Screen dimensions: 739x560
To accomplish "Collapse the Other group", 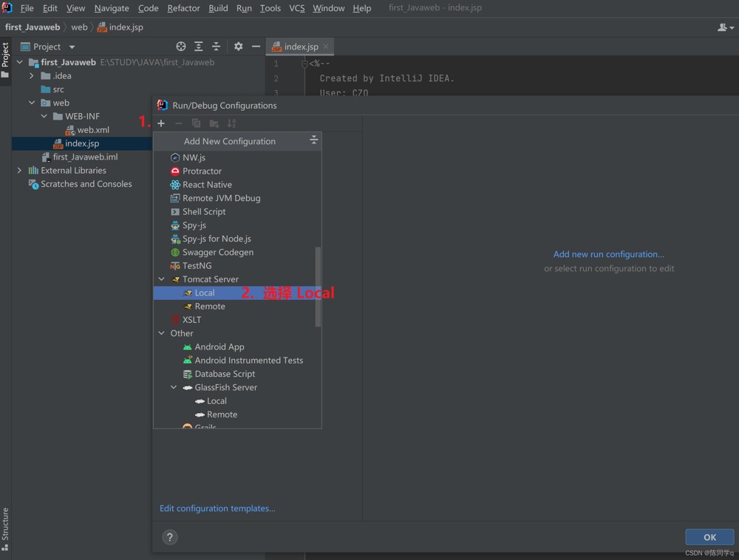I will 162,333.
